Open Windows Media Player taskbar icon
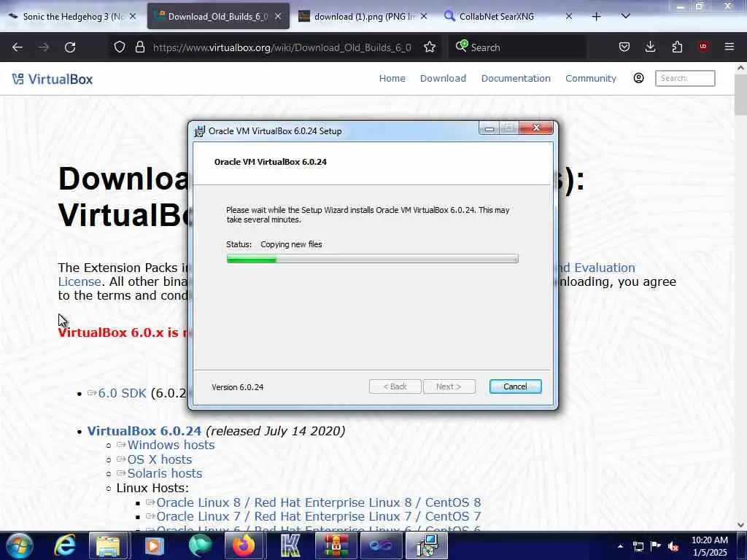747x560 pixels. click(153, 545)
